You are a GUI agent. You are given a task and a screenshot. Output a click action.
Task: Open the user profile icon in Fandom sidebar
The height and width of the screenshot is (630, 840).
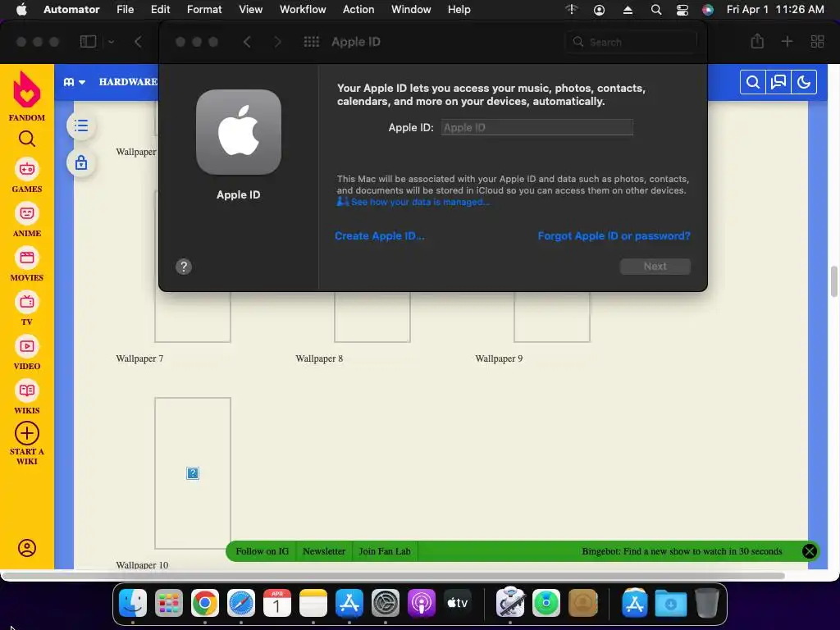point(27,548)
